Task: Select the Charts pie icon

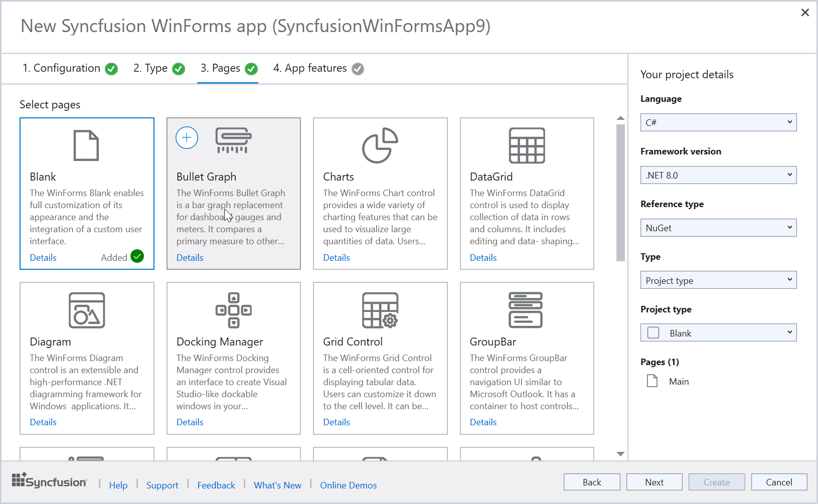Action: tap(380, 145)
